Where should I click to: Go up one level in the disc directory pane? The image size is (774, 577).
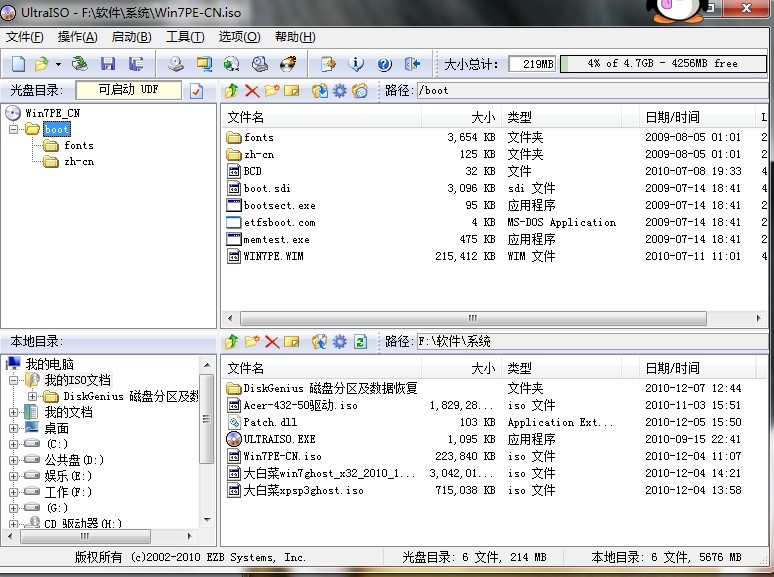coord(232,91)
